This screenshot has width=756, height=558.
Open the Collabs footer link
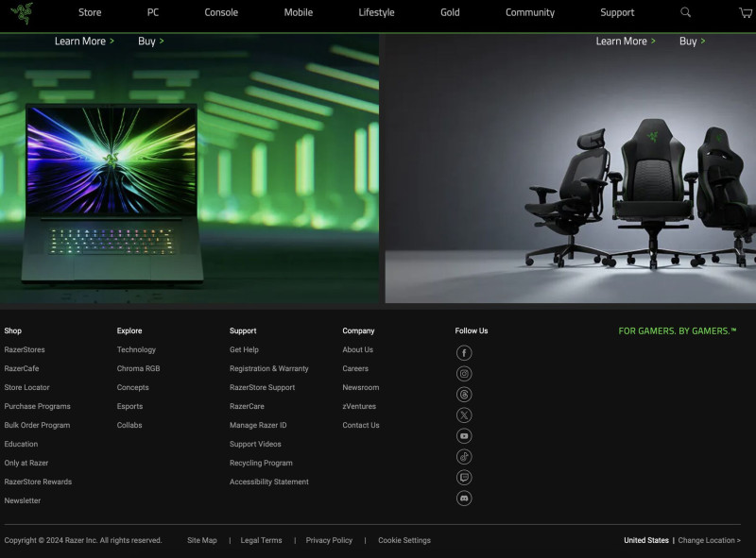[129, 425]
